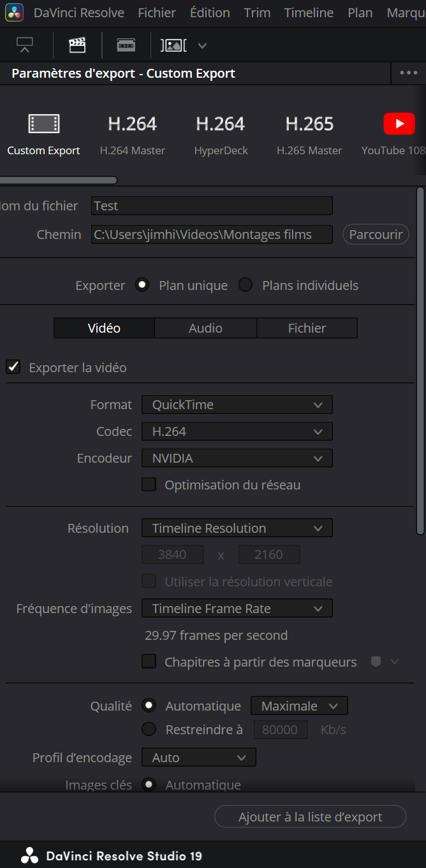Select the H.265 Master preset
The height and width of the screenshot is (868, 426).
pos(309,134)
